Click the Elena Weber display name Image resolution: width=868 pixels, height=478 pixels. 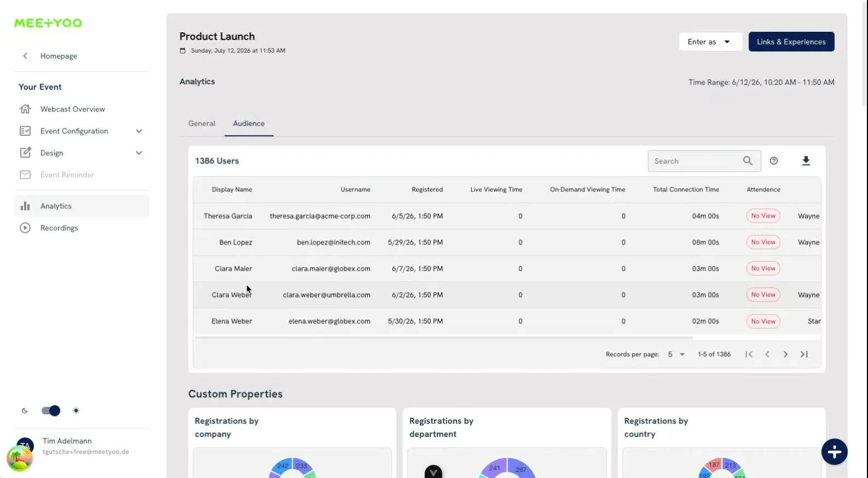pyautogui.click(x=232, y=321)
